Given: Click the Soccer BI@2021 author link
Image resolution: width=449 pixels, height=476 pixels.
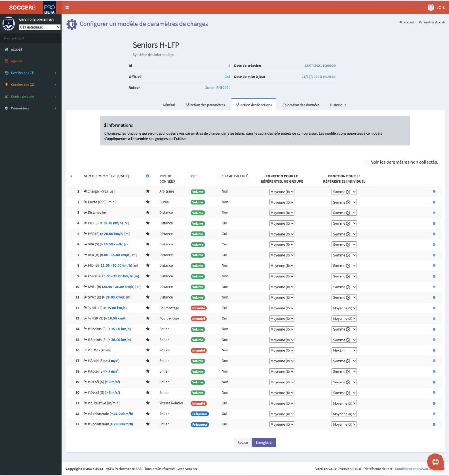Looking at the screenshot, I should pos(218,88).
